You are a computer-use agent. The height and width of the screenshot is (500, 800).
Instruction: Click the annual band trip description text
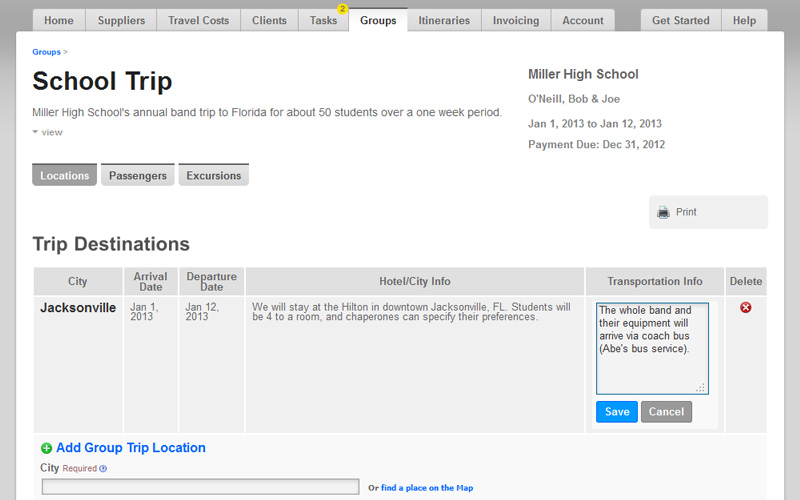(x=267, y=112)
